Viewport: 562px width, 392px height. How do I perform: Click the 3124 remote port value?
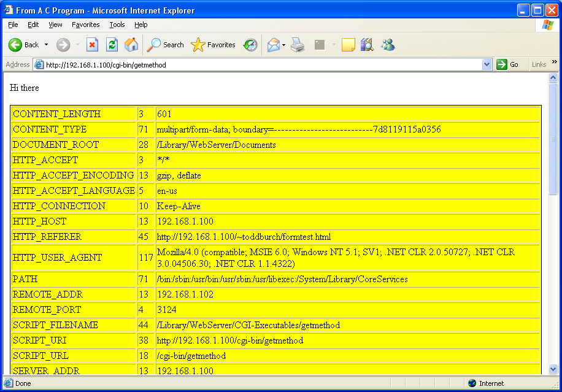tap(167, 310)
